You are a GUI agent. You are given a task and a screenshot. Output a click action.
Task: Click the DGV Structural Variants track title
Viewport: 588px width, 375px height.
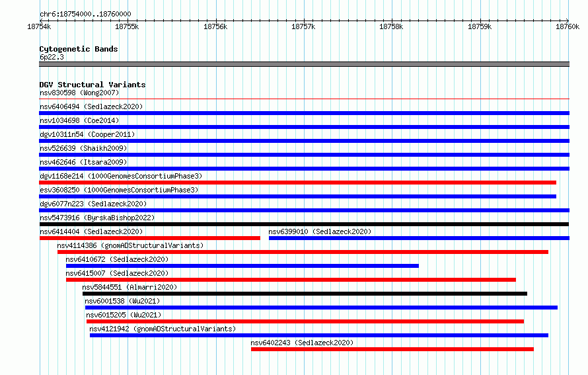tap(92, 85)
